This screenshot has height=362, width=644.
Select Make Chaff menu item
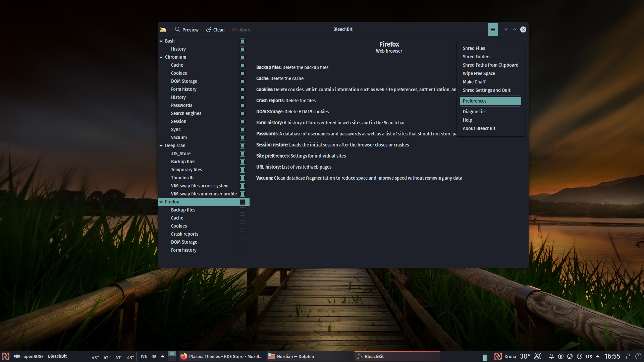(x=490, y=82)
